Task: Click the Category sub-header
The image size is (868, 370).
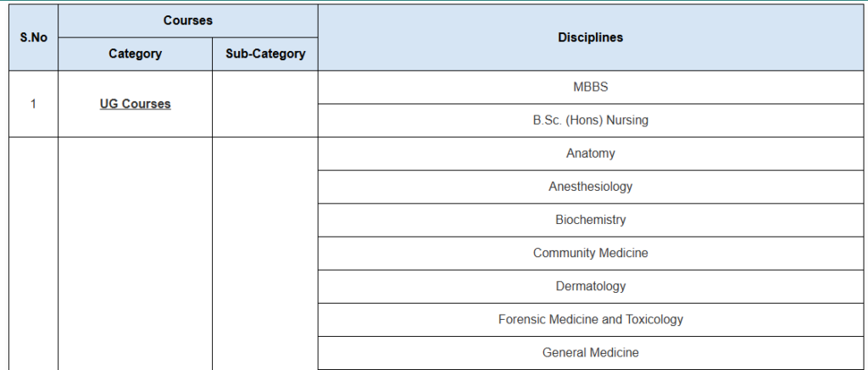Action: click(x=135, y=54)
